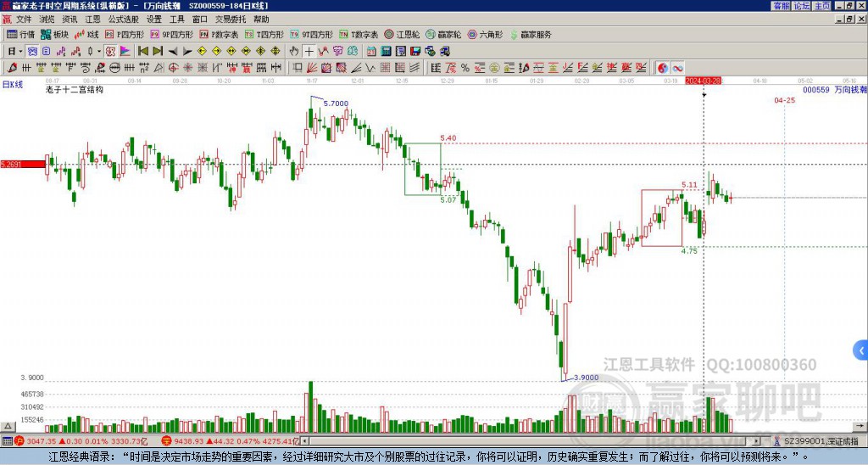Open the 江恩 menu

tap(93, 20)
